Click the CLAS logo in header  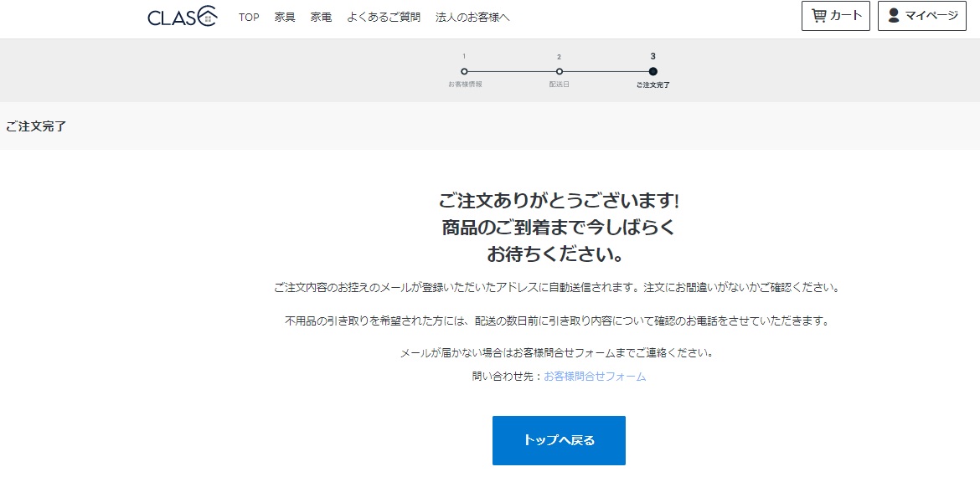(183, 16)
